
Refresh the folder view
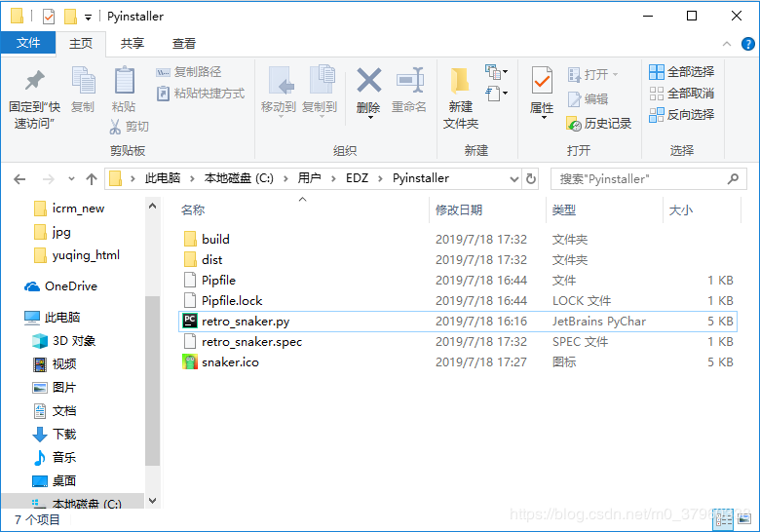pos(531,179)
